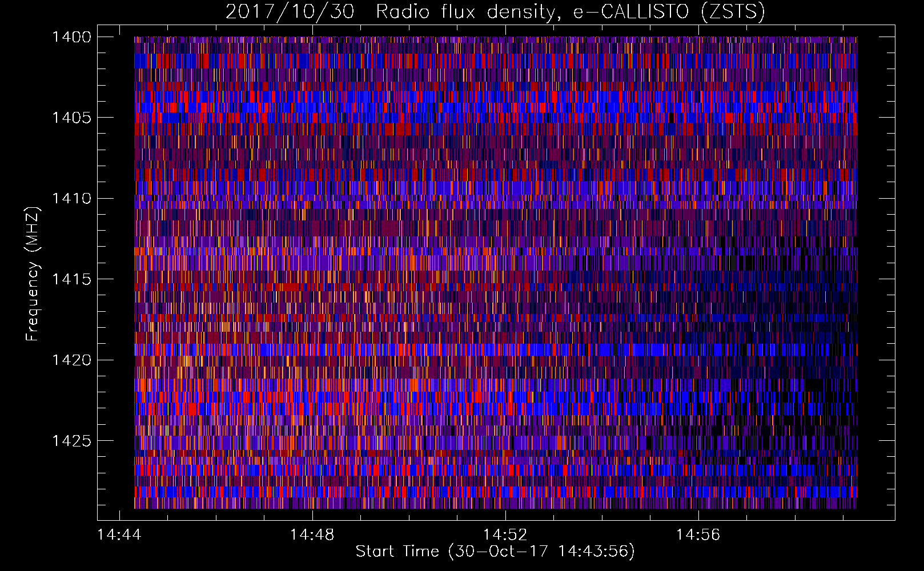Click the plot title "2017/10/30 Radio flux density, e-CALLISTO (ZSTS)"
The width and height of the screenshot is (924, 571).
[x=495, y=12]
